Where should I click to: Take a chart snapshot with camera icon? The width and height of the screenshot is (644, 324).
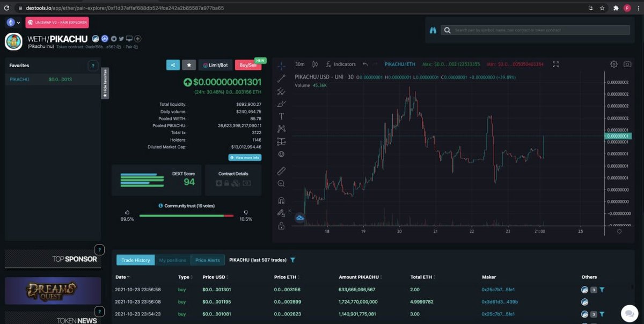[x=627, y=64]
